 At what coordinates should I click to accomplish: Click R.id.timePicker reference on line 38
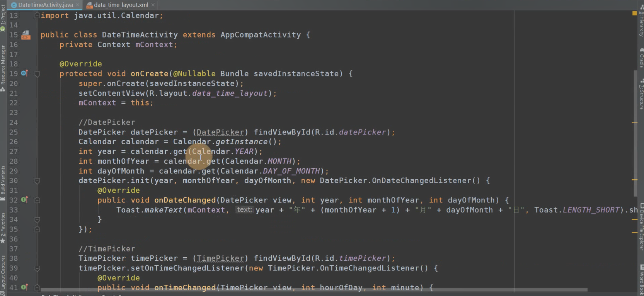point(351,258)
